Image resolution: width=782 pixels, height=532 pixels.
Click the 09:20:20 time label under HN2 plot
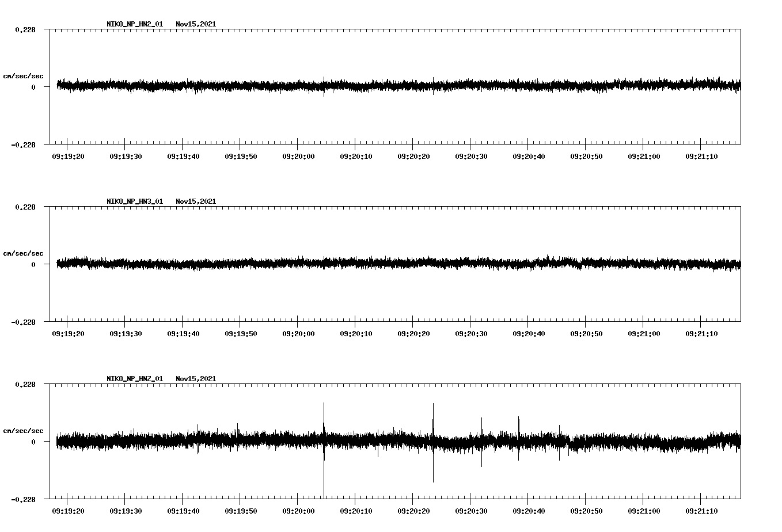click(413, 156)
